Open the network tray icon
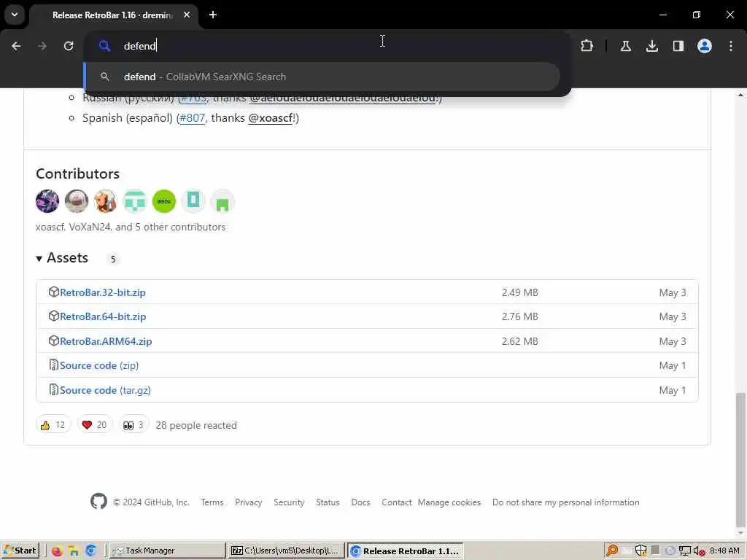This screenshot has height=560, width=747. coord(684,551)
